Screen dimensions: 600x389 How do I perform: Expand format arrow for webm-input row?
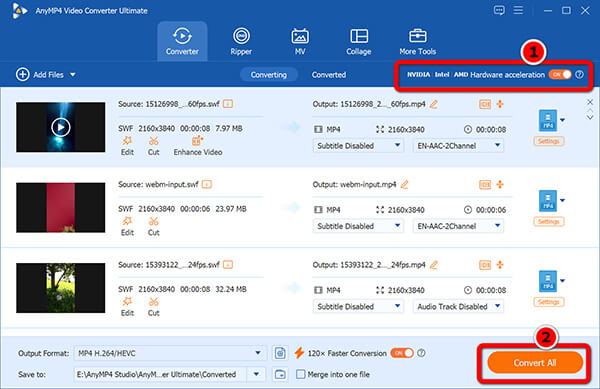(562, 200)
